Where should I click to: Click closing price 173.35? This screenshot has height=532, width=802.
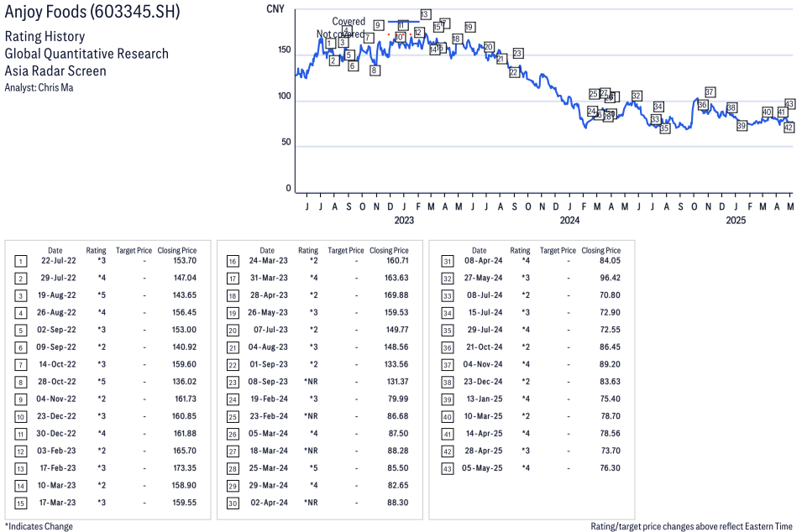(x=184, y=468)
